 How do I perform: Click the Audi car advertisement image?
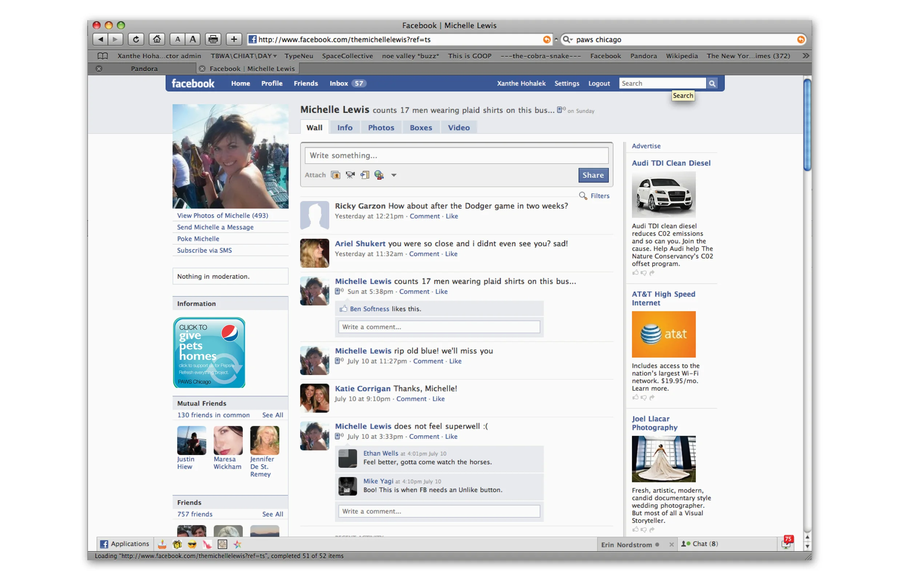pos(664,195)
